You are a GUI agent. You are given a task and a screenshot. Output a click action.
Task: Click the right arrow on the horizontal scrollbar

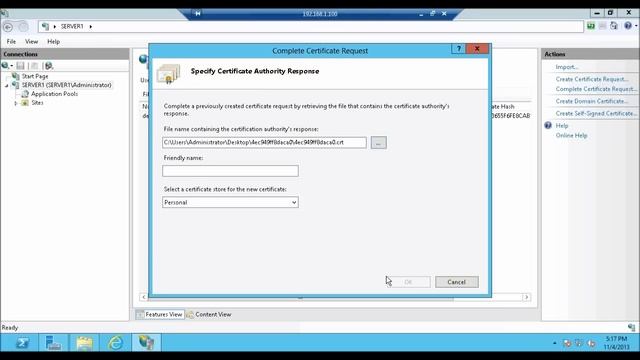[527, 297]
